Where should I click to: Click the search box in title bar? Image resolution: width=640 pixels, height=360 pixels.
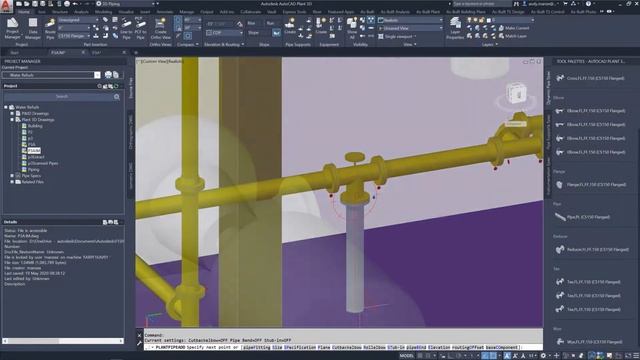482,4
